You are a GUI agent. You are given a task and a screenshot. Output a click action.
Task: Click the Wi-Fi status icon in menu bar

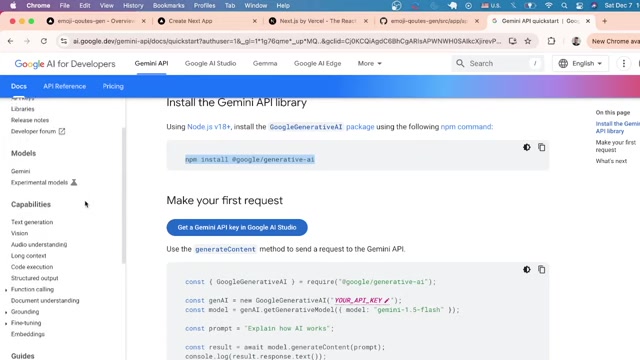click(x=549, y=6)
